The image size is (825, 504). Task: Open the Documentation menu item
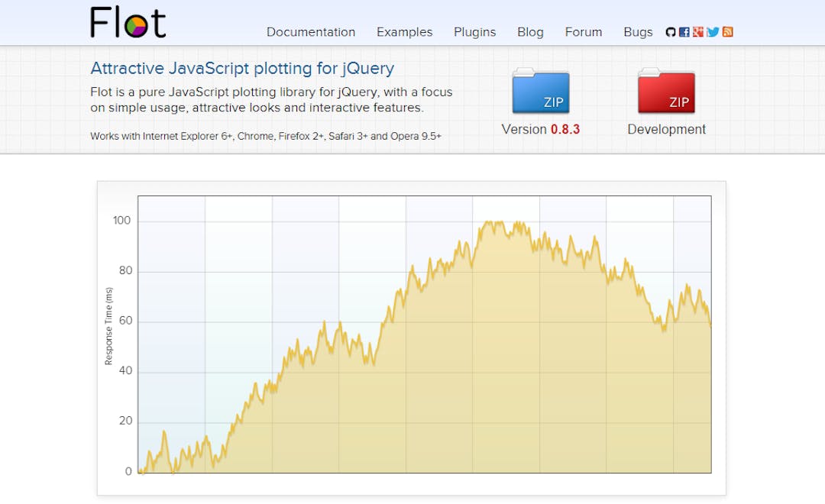pos(310,32)
